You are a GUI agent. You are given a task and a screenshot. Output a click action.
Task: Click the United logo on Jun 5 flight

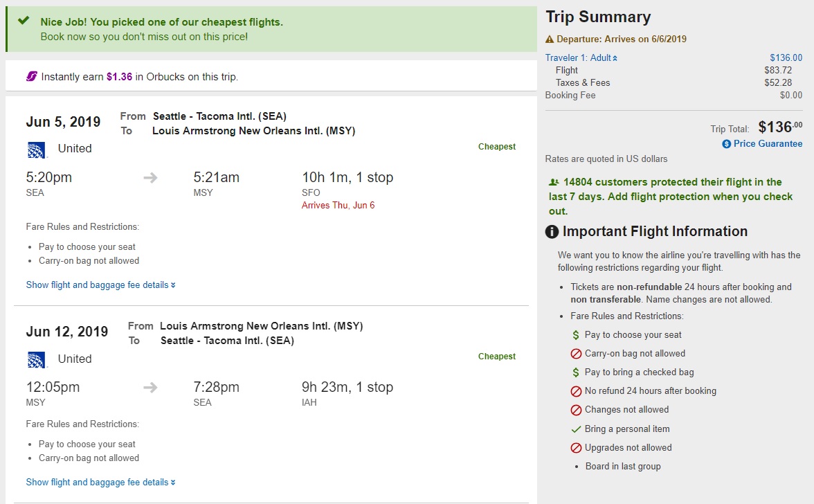37,149
